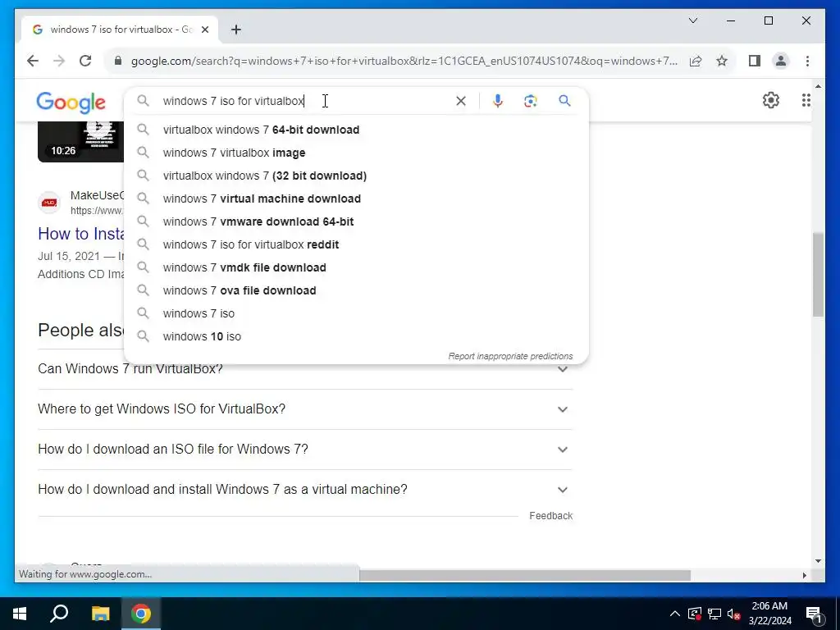
Task: Show hidden system tray icons
Action: click(675, 614)
